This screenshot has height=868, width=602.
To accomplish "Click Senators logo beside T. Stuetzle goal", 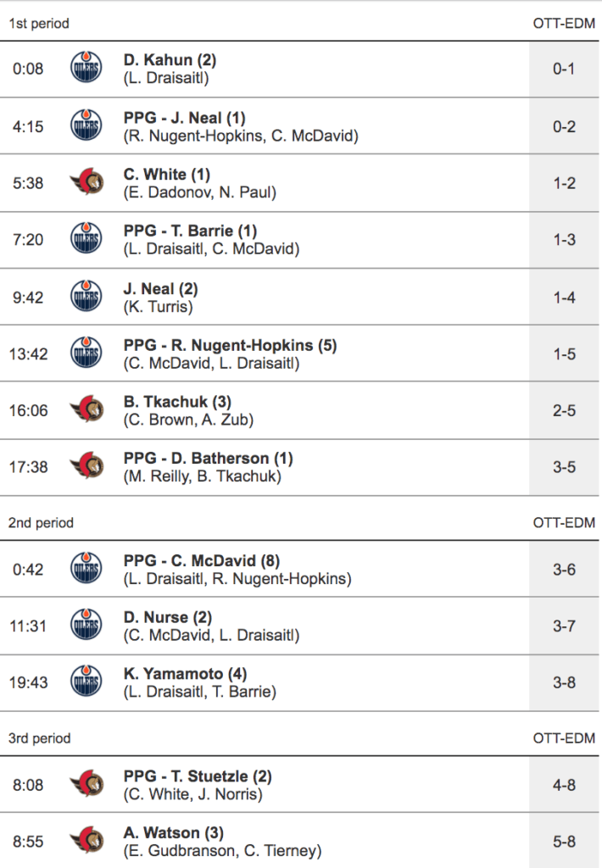I will coord(86,785).
